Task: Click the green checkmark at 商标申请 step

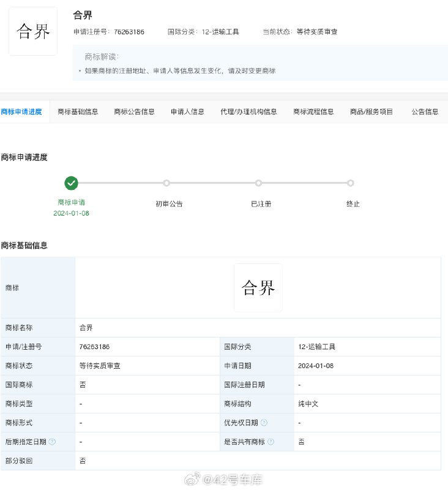Action: coord(71,183)
